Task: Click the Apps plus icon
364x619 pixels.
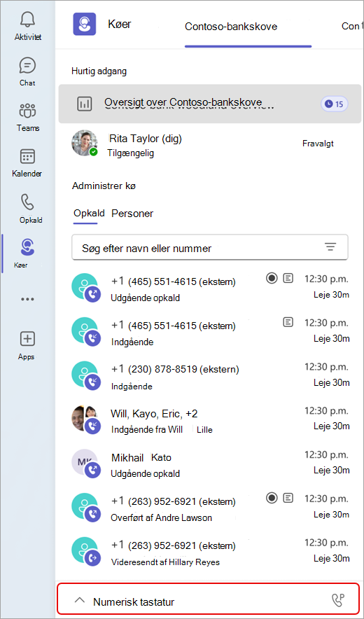Action: pyautogui.click(x=27, y=338)
